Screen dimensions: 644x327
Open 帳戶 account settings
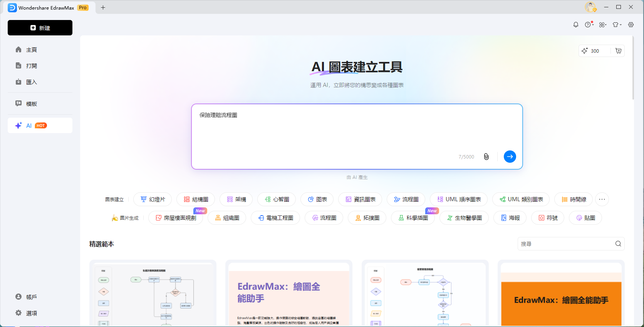[x=40, y=297]
